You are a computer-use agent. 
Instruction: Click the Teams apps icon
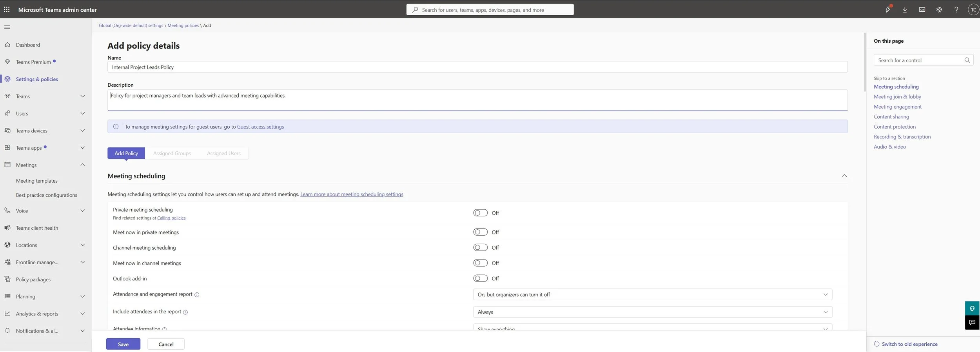pyautogui.click(x=7, y=148)
